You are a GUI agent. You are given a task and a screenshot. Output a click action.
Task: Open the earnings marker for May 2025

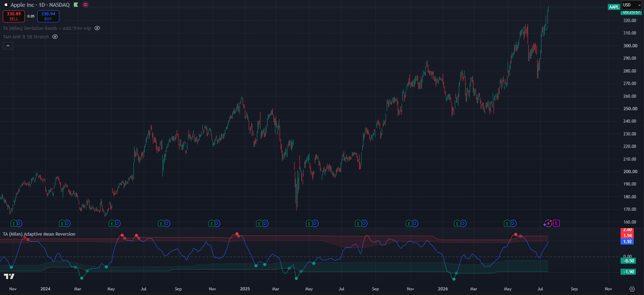click(x=309, y=223)
